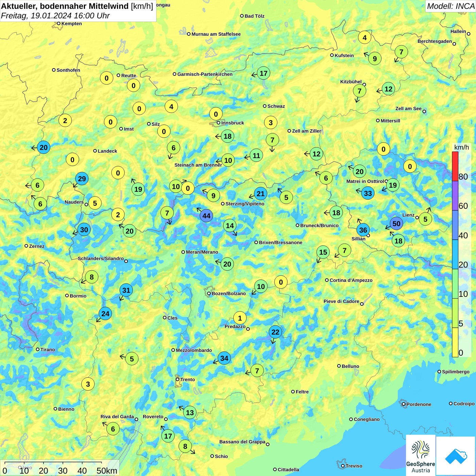Viewport: 476px width, 476px height.
Task: Select the 29 km/h marker above Nauders
Action: pyautogui.click(x=82, y=179)
